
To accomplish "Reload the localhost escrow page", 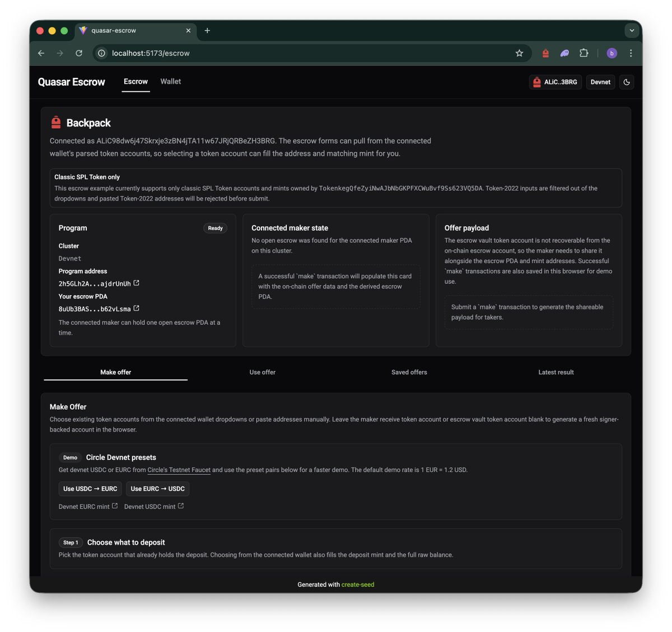I will tap(79, 53).
